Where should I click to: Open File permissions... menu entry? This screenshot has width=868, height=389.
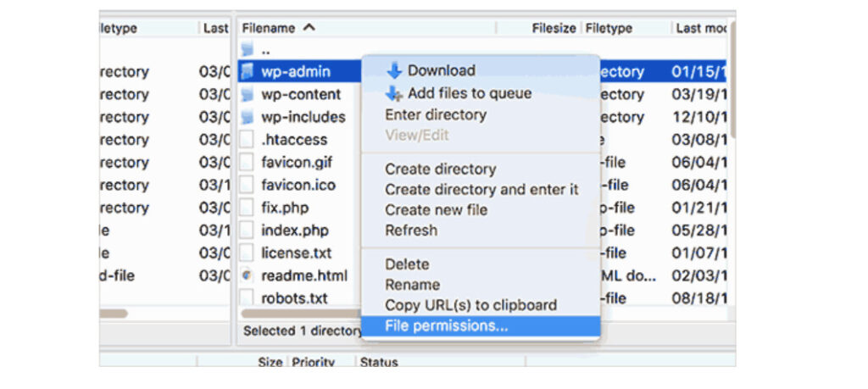[x=481, y=326]
